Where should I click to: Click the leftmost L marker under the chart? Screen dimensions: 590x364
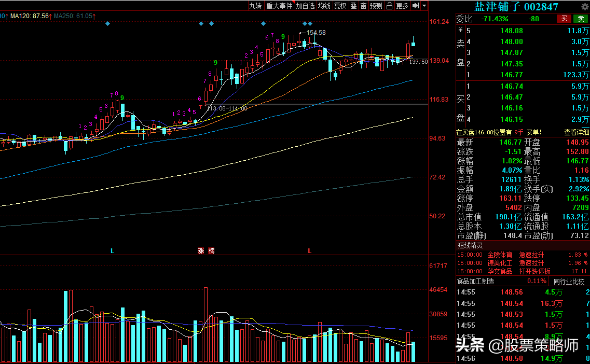[112, 251]
